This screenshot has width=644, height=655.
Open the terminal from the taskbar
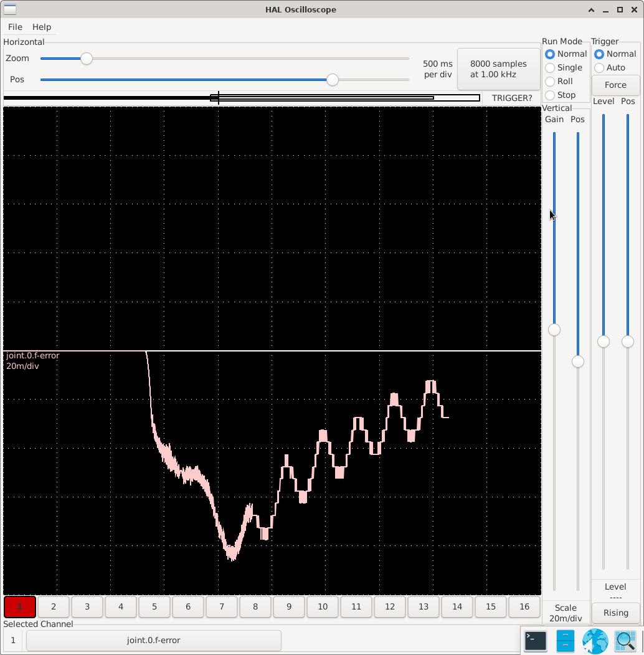pyautogui.click(x=536, y=641)
